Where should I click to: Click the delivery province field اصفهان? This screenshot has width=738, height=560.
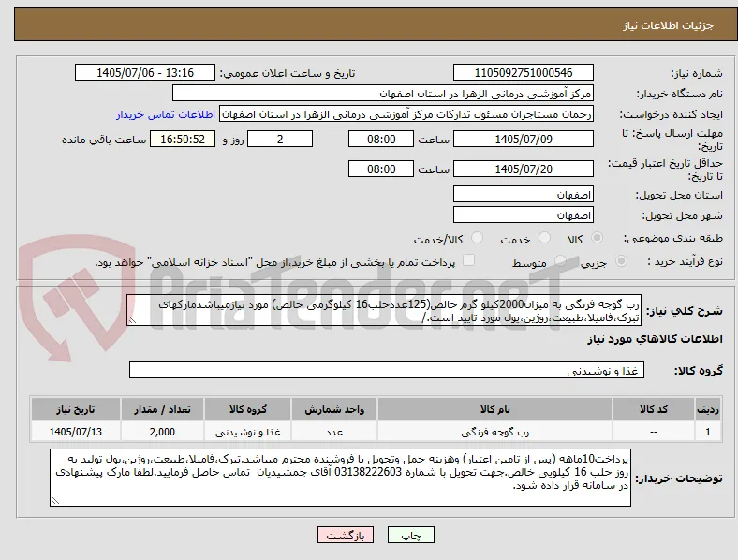tap(524, 194)
